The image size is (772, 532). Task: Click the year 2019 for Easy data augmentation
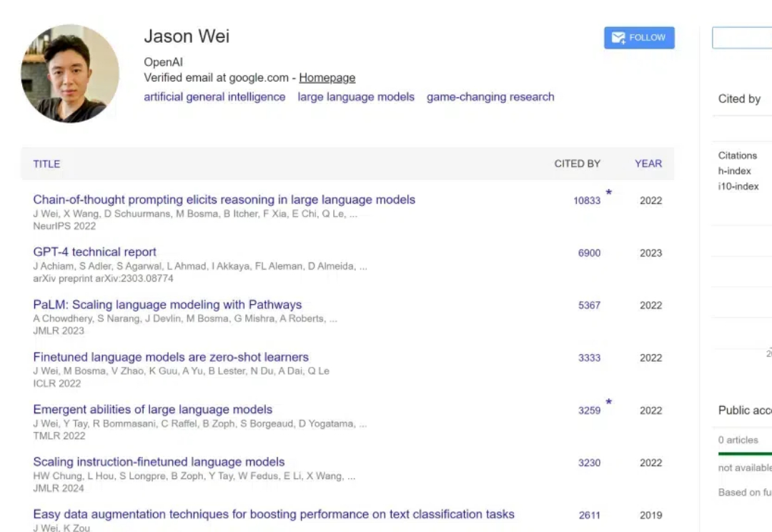coord(651,516)
